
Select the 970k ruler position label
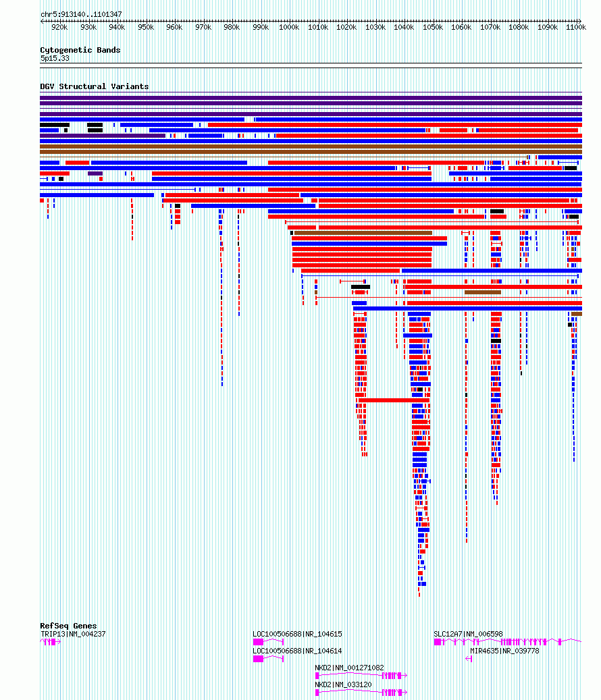coord(203,27)
